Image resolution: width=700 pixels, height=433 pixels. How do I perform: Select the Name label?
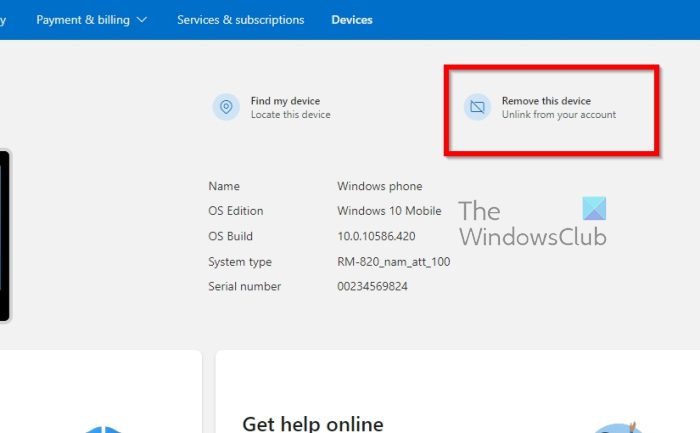click(x=224, y=186)
